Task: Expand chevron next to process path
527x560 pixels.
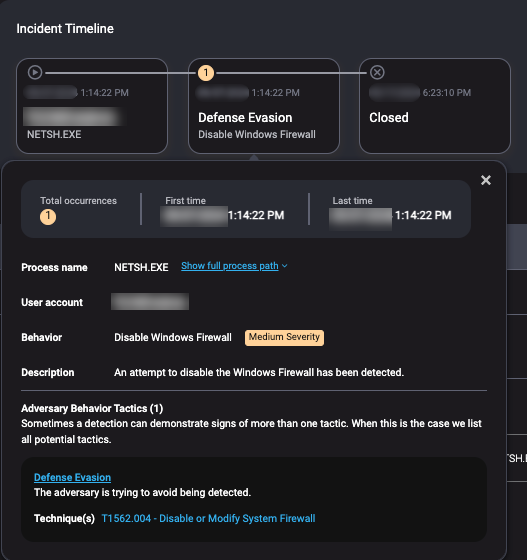Action: (x=285, y=266)
